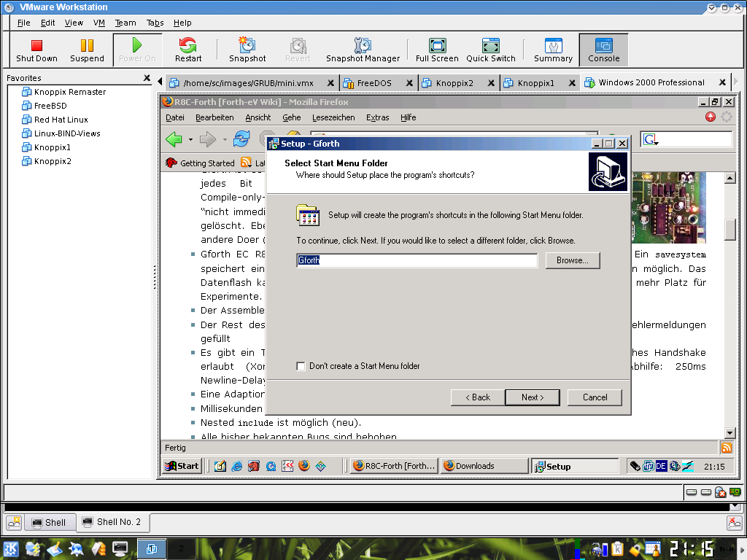The height and width of the screenshot is (560, 747).
Task: Open Firefox Datei menu
Action: point(175,117)
